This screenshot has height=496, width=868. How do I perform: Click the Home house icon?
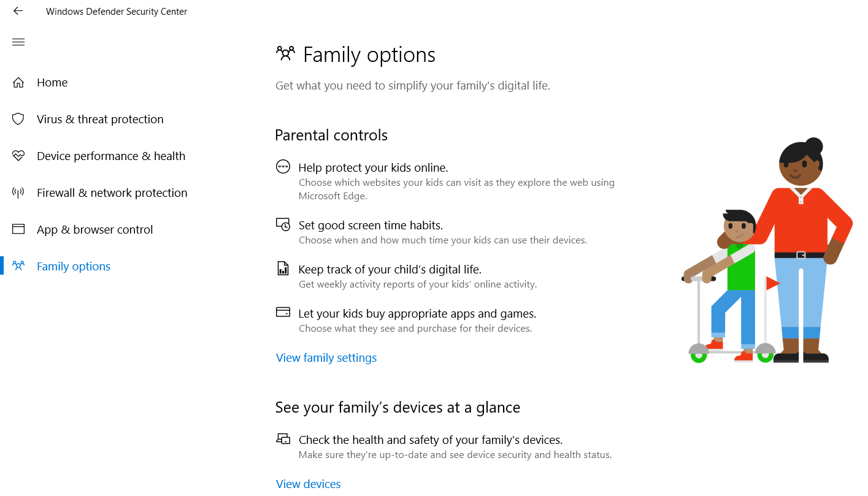click(x=18, y=82)
